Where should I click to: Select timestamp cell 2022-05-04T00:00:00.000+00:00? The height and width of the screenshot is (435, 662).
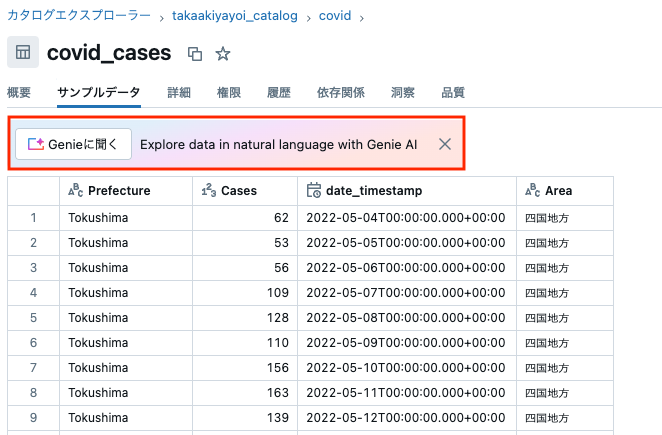click(407, 218)
